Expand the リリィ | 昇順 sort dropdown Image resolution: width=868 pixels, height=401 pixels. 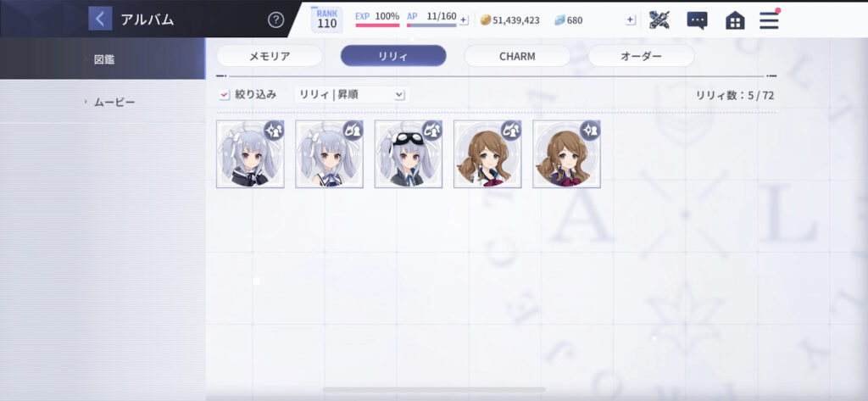coord(352,95)
